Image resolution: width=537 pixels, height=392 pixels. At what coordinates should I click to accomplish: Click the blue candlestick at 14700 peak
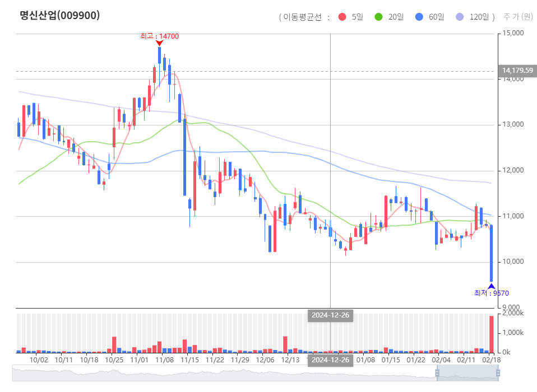tap(160, 55)
